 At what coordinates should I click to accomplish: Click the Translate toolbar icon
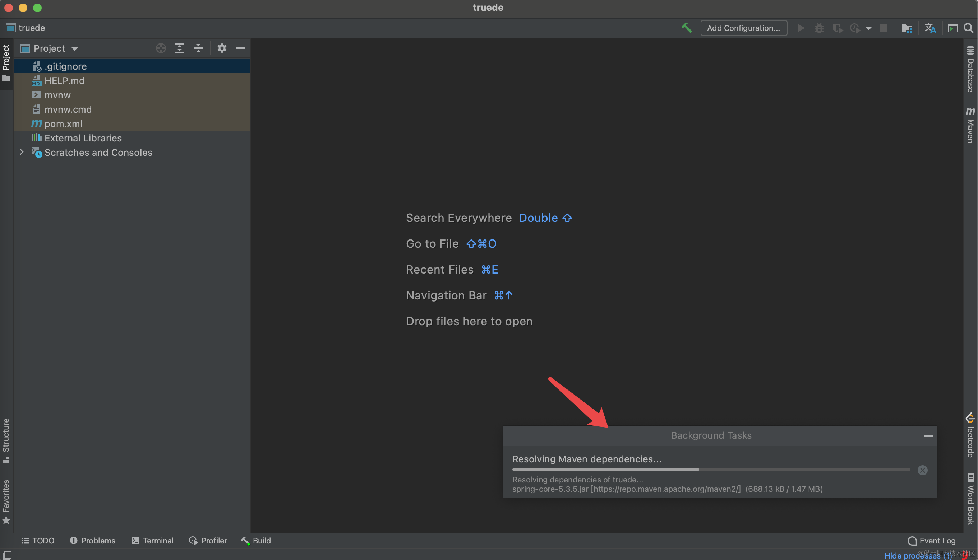click(930, 28)
